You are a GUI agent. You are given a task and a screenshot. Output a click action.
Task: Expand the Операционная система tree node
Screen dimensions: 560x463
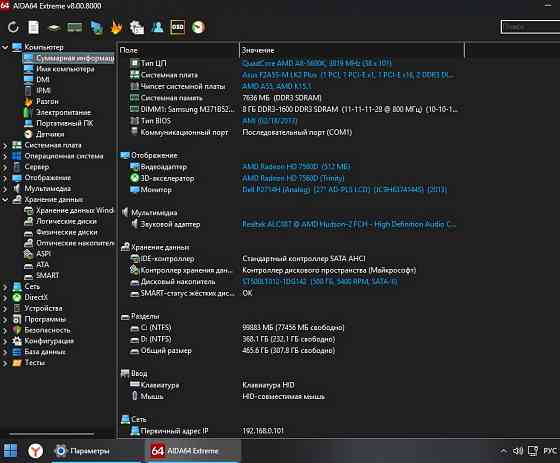pos(5,156)
